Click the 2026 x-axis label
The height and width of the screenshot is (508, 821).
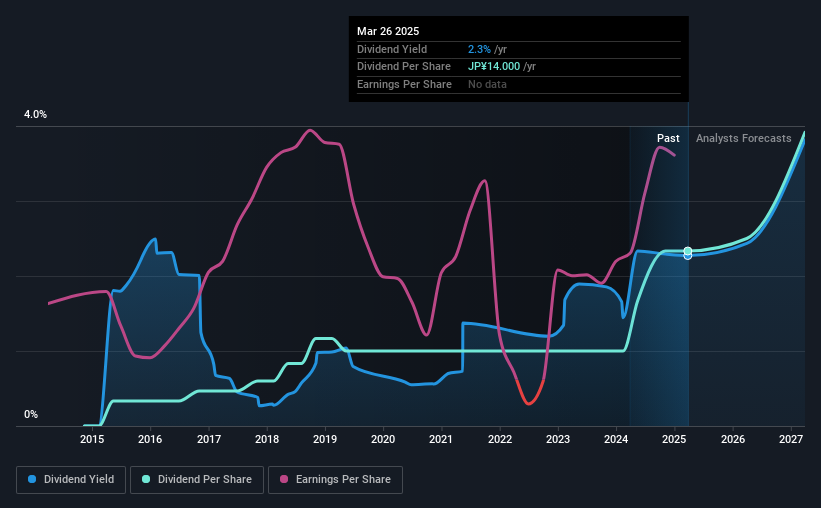[x=733, y=439]
